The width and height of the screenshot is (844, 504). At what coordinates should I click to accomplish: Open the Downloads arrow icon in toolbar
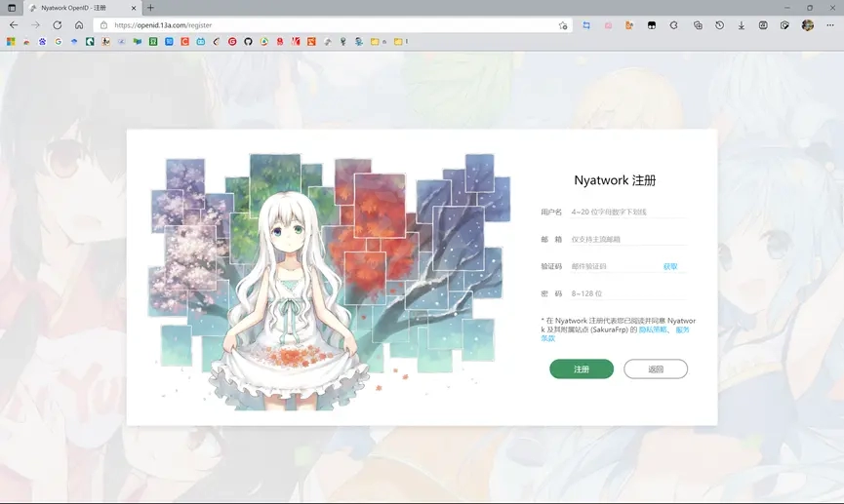click(742, 25)
